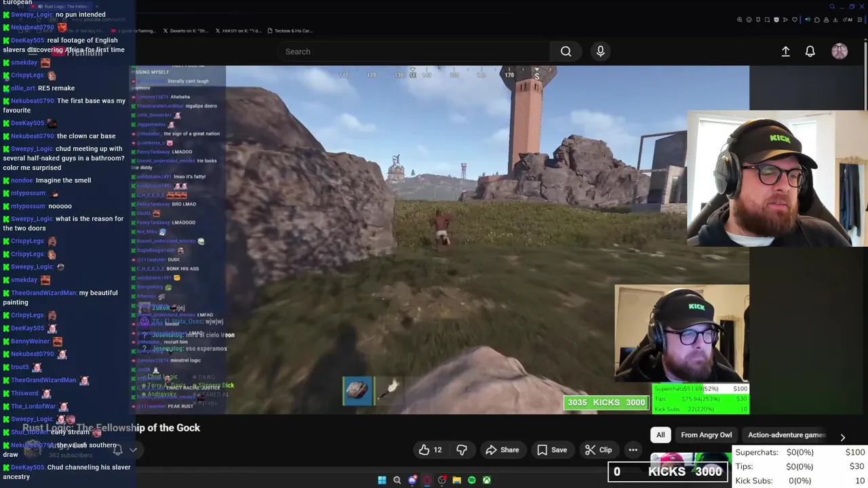Click the browser pin toolbar icon
This screenshot has height=488, width=868.
(758, 20)
